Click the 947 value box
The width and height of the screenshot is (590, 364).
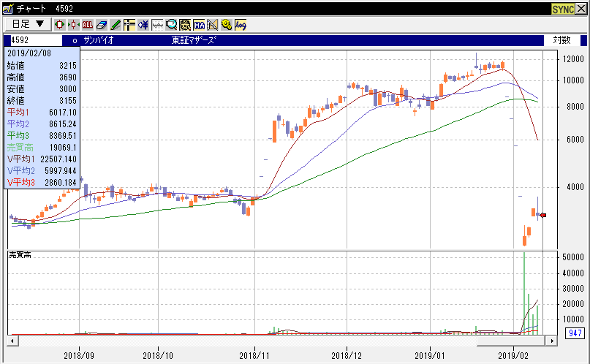click(x=574, y=334)
